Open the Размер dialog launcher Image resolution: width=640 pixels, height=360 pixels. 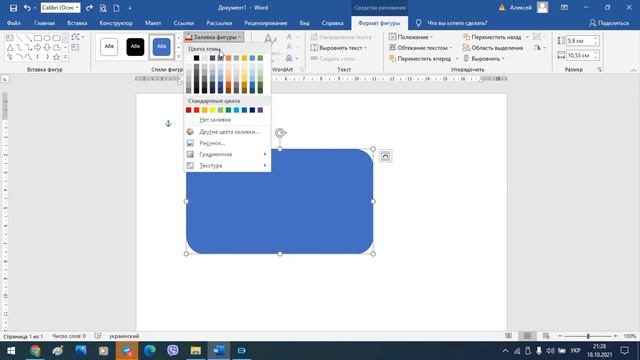coord(600,70)
